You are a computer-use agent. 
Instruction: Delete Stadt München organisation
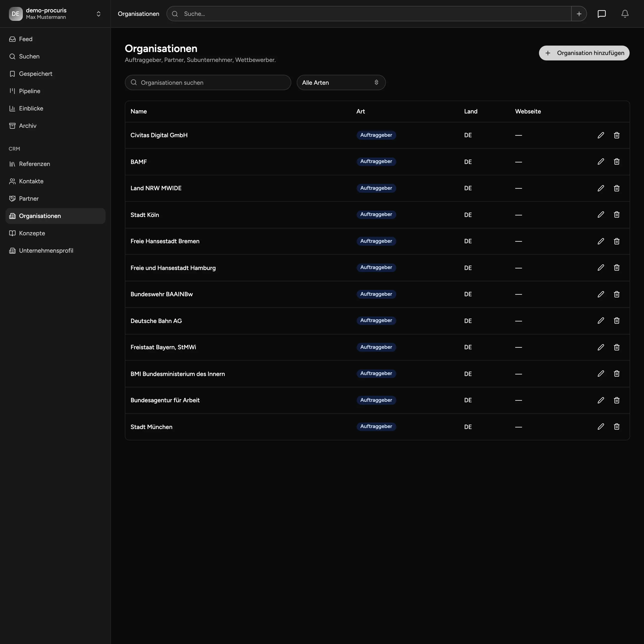(617, 427)
